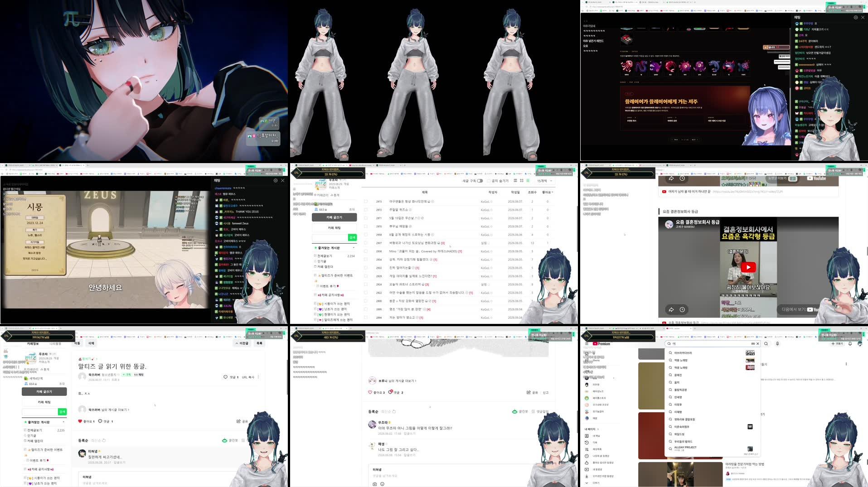Viewport: 868px width, 487px height.
Task: Expand 내 페이지 in YouTube sidebar
Action: click(x=592, y=429)
